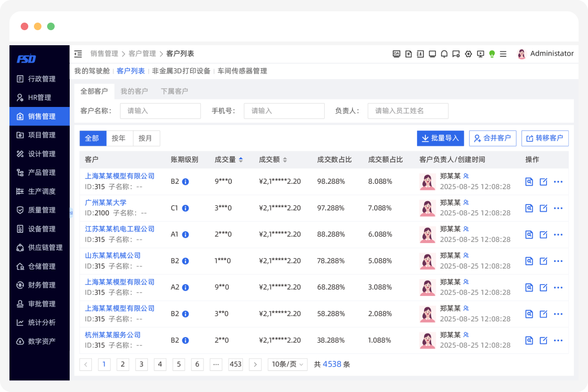The width and height of the screenshot is (588, 392).
Task: Click the 批量导入 button
Action: (x=440, y=138)
